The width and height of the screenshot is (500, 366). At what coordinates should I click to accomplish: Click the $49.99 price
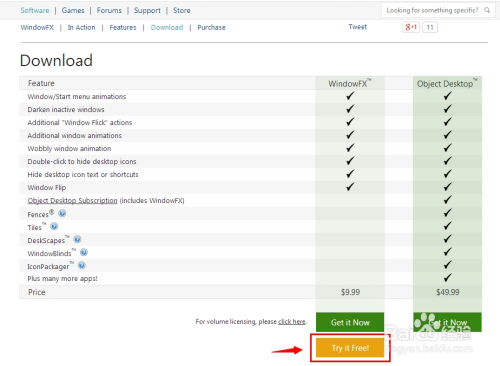[448, 292]
